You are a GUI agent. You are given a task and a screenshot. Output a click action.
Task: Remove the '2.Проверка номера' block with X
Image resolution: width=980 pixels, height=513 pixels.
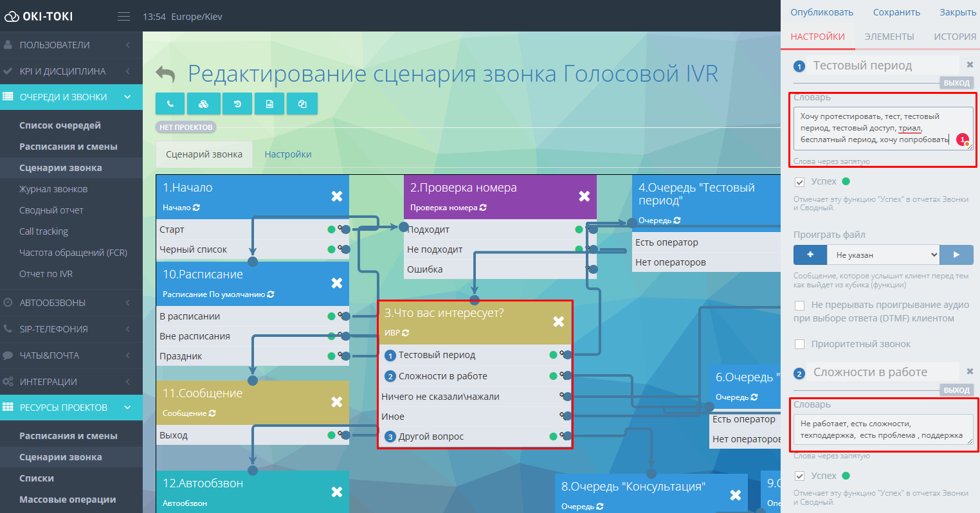click(x=584, y=196)
